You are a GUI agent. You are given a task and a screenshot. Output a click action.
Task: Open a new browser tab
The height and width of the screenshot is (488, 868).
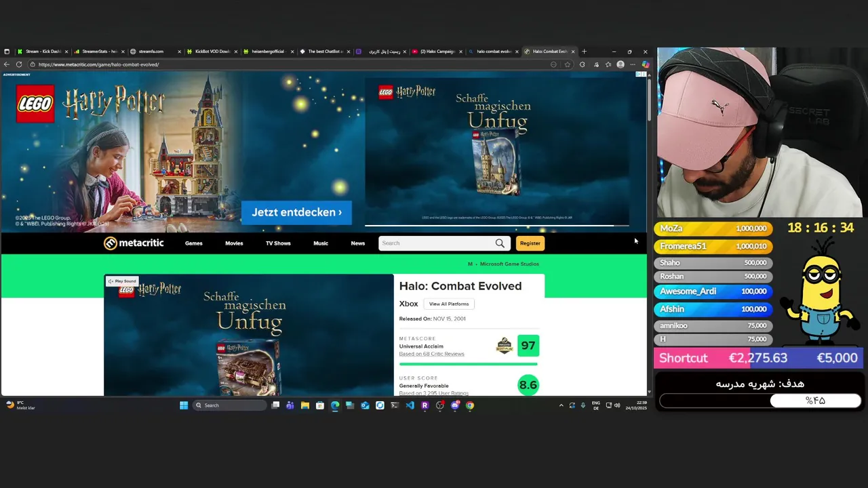[584, 52]
